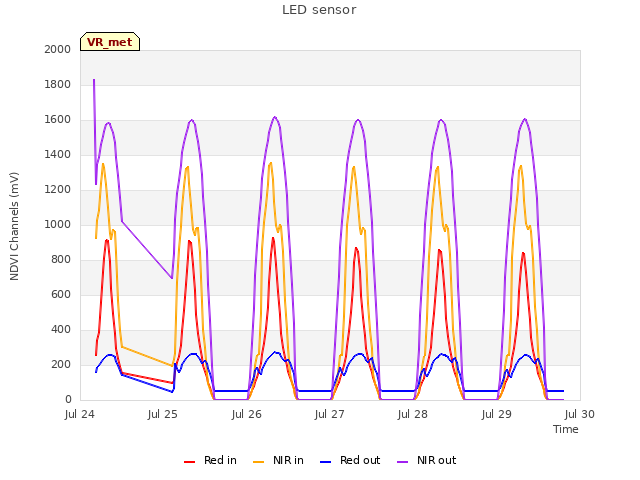Image resolution: width=640 pixels, height=480 pixels.
Task: Click the purple NIR out legend swatch
Action: coord(402,462)
